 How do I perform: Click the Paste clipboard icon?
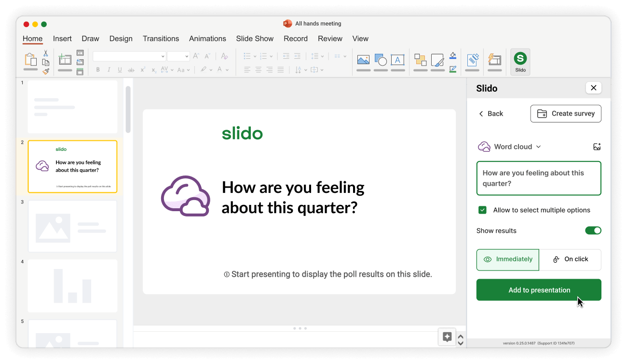coord(30,59)
